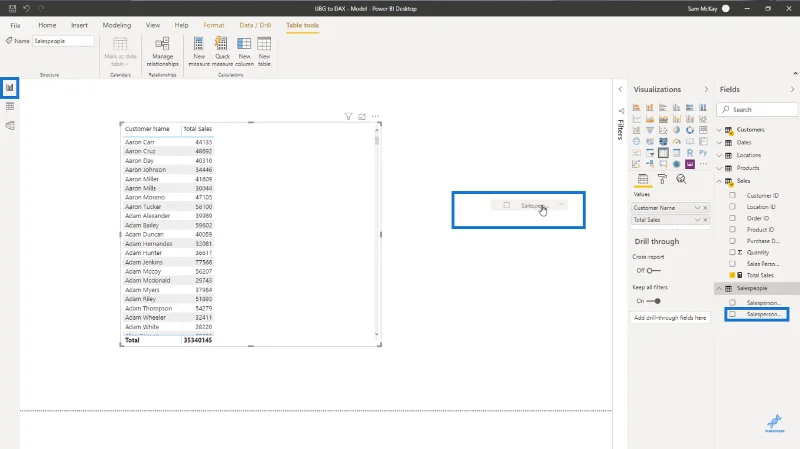The width and height of the screenshot is (800, 449).
Task: Remove Customer Name from Values
Action: [705, 208]
